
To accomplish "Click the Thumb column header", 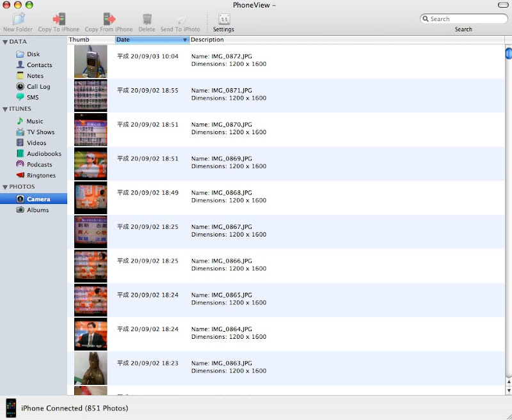I will tap(91, 40).
